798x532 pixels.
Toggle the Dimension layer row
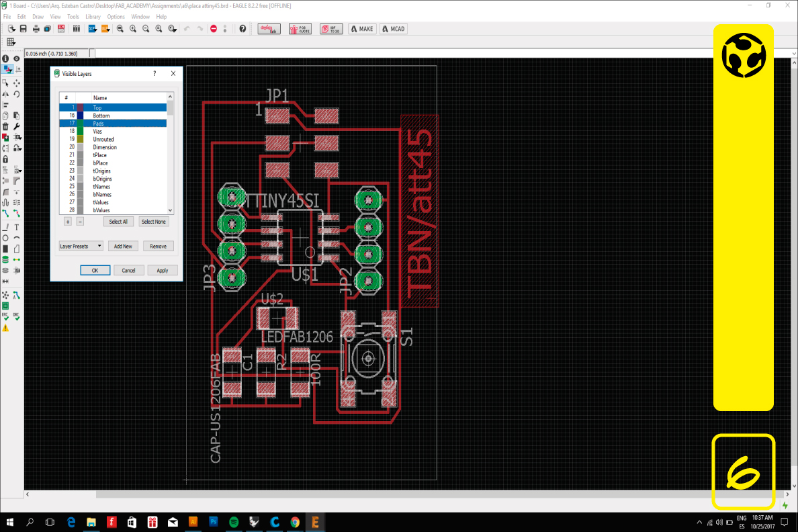pos(113,147)
